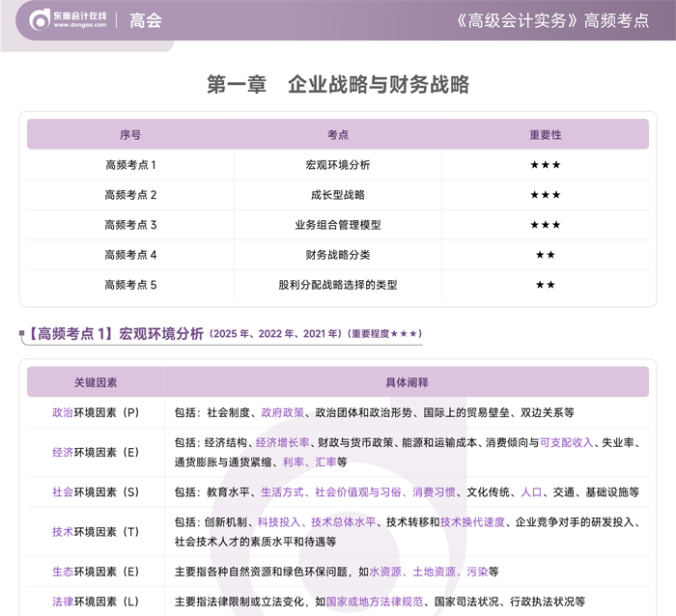Viewport: 676px width, 616px height.
Task: Click the three stars in 成长型战略 row
Action: pyautogui.click(x=545, y=195)
